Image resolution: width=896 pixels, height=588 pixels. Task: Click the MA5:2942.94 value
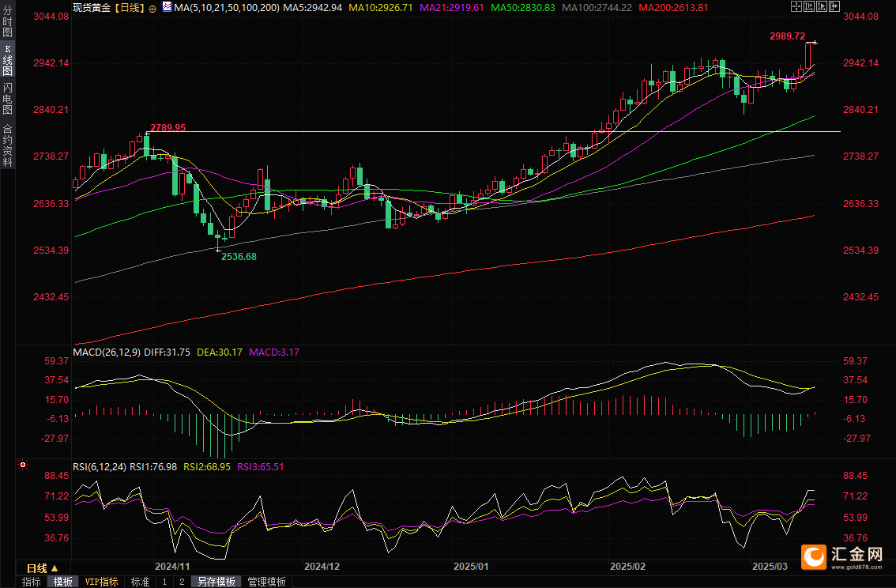(313, 8)
